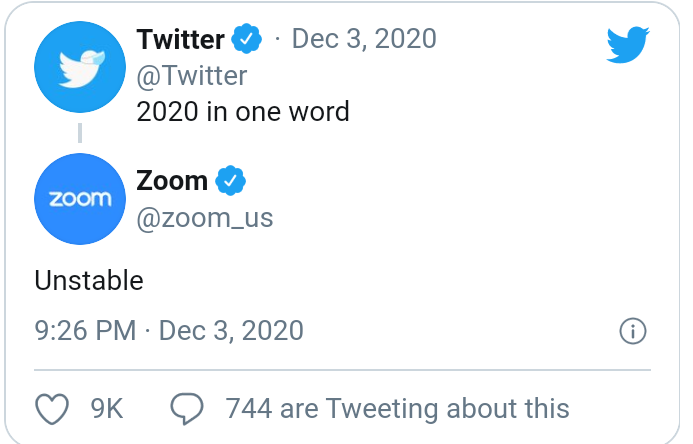Click the thread line connecting the two avatars
Screen dimensions: 693x444
click(79, 132)
